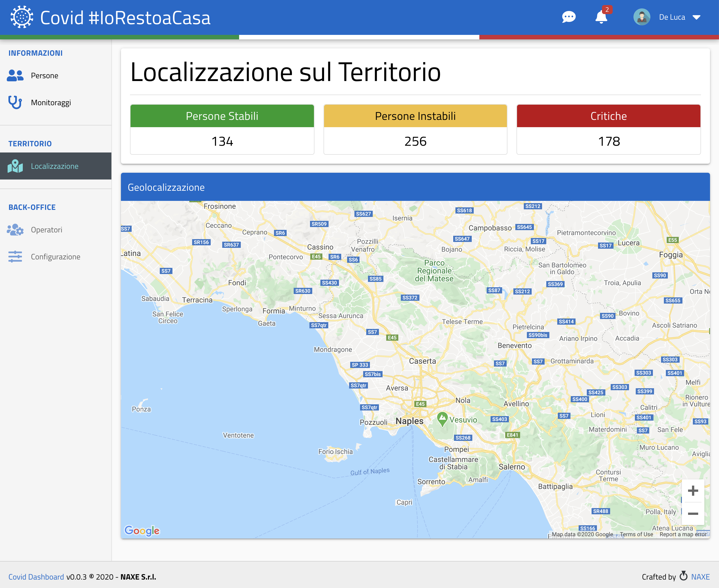Viewport: 719px width, 588px height.
Task: Zoom in on the map
Action: 693,490
